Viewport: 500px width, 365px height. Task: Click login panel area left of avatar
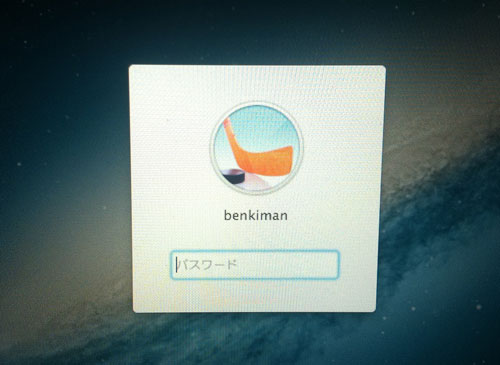click(170, 148)
